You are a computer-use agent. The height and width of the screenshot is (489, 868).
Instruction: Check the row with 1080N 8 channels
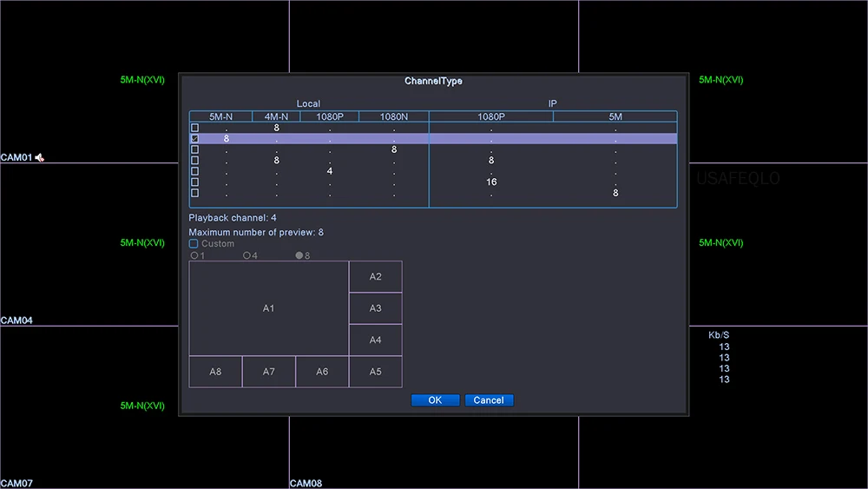(194, 149)
